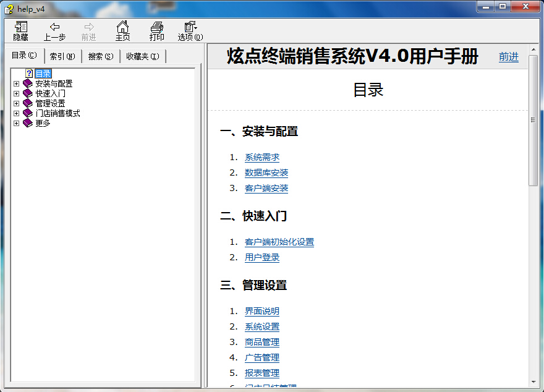Image resolution: width=544 pixels, height=392 pixels.
Task: Open the 客户端安装 link
Action: (x=266, y=189)
